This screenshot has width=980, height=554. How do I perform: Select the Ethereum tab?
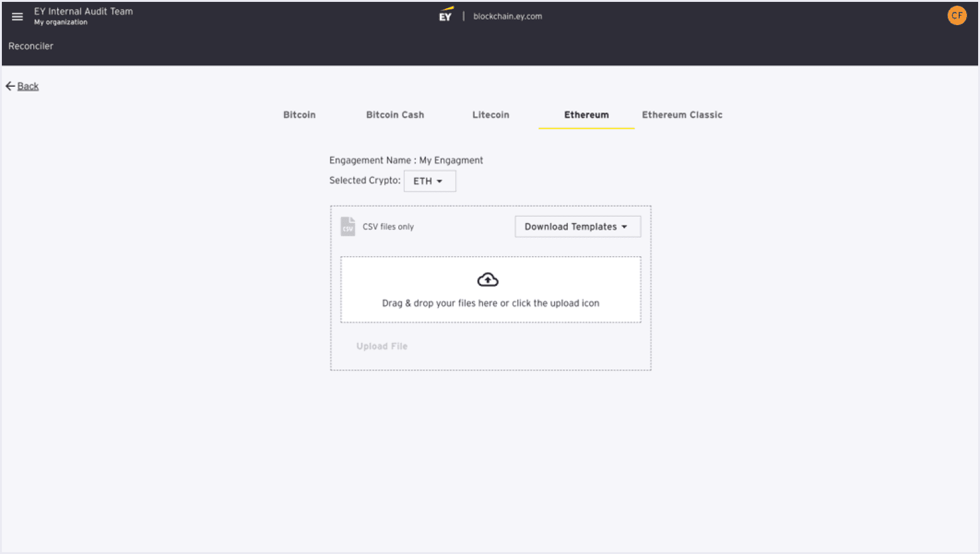(x=586, y=115)
